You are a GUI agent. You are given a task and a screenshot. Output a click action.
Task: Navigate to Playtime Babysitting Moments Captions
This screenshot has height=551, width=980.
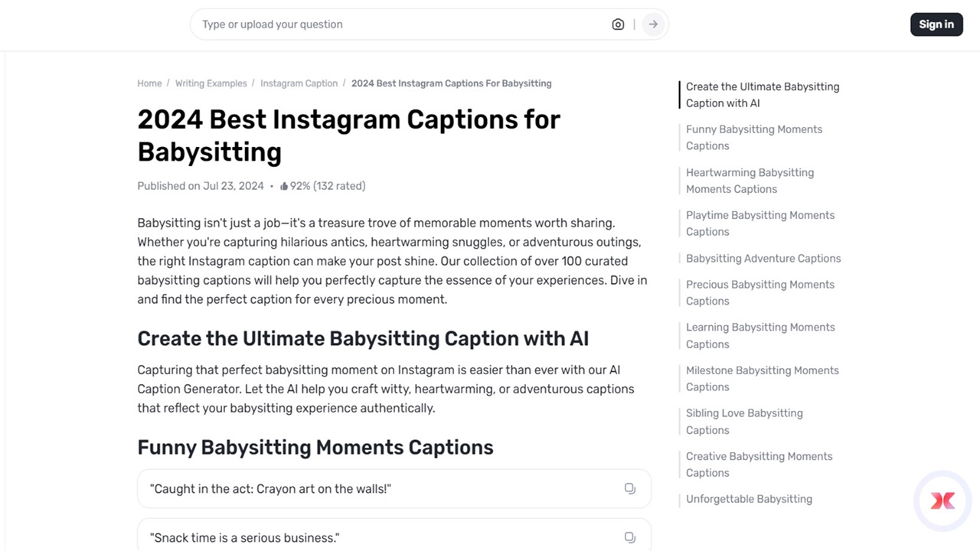pyautogui.click(x=759, y=223)
